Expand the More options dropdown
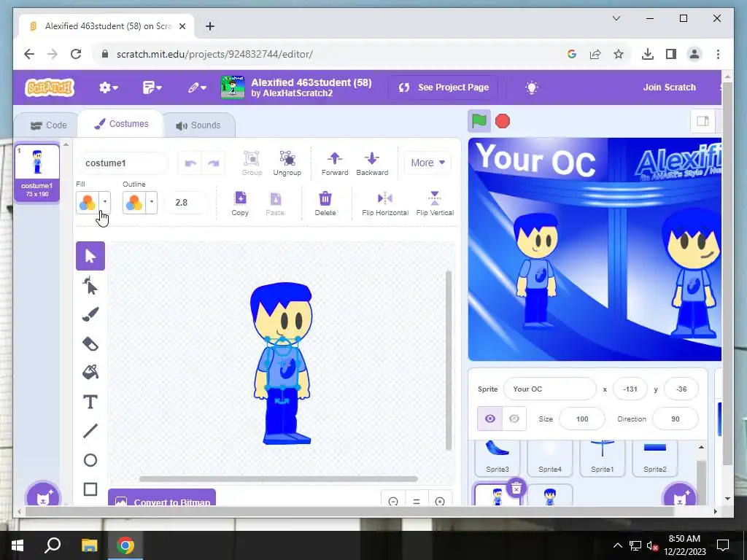The height and width of the screenshot is (560, 747). click(x=427, y=163)
